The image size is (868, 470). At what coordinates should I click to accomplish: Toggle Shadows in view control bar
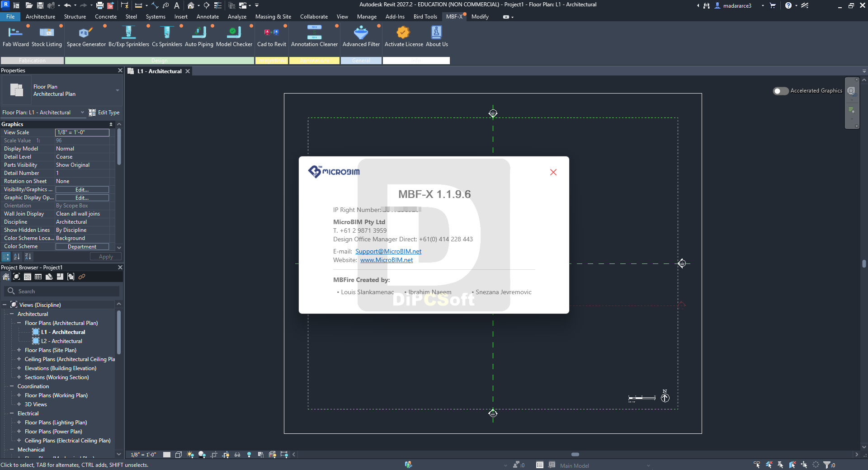pyautogui.click(x=202, y=455)
